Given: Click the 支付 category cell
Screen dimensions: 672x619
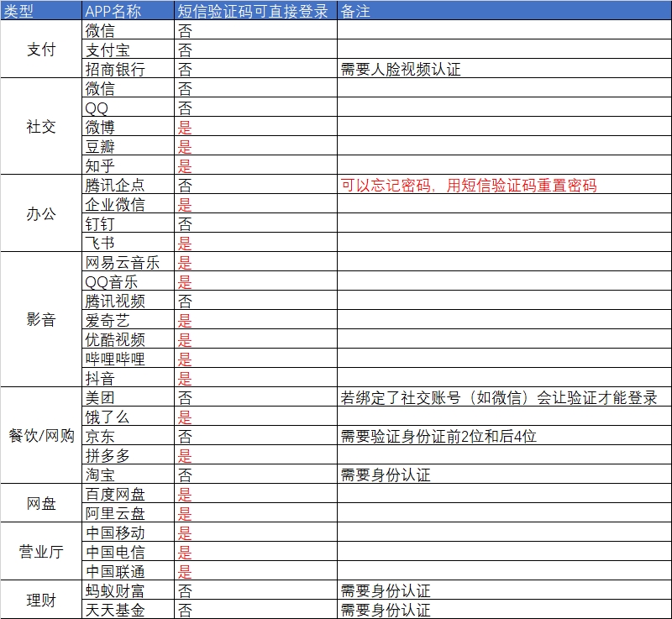Looking at the screenshot, I should [x=41, y=49].
